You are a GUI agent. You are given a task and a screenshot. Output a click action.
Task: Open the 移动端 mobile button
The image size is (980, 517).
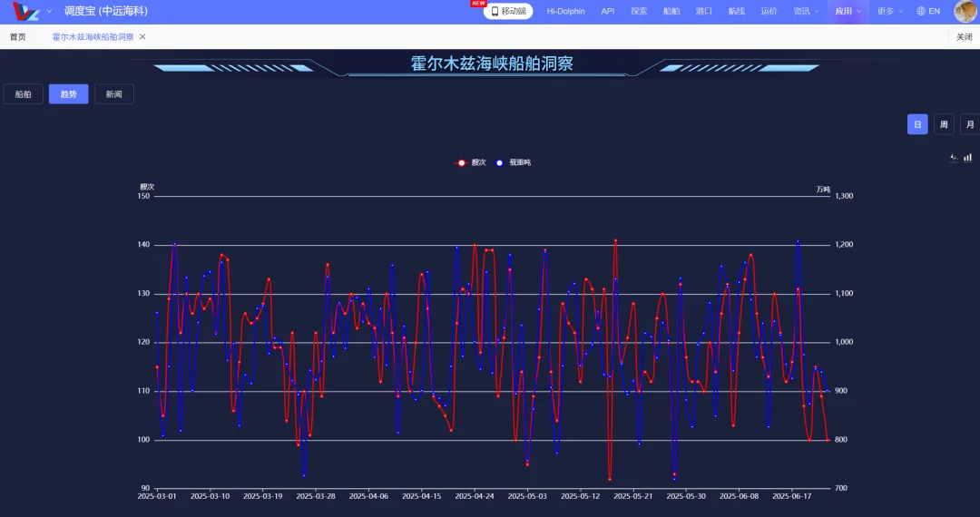pos(508,11)
